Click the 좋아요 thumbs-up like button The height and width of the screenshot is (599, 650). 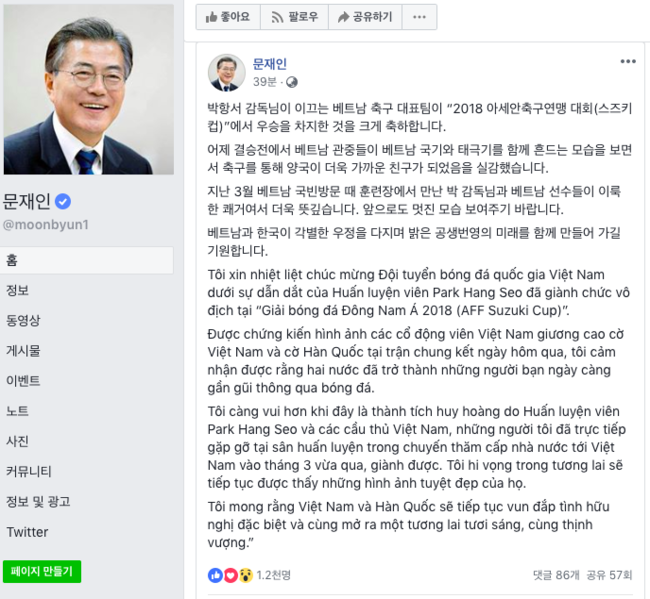pos(228,17)
